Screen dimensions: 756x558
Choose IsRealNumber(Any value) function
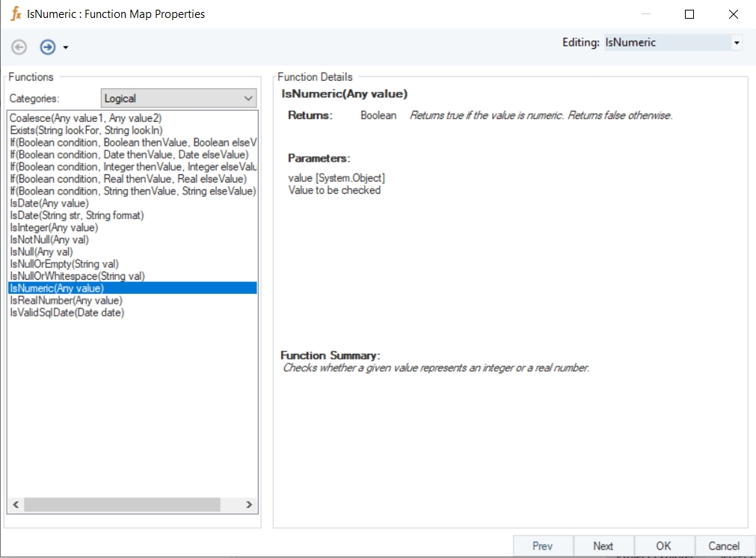pyautogui.click(x=66, y=301)
